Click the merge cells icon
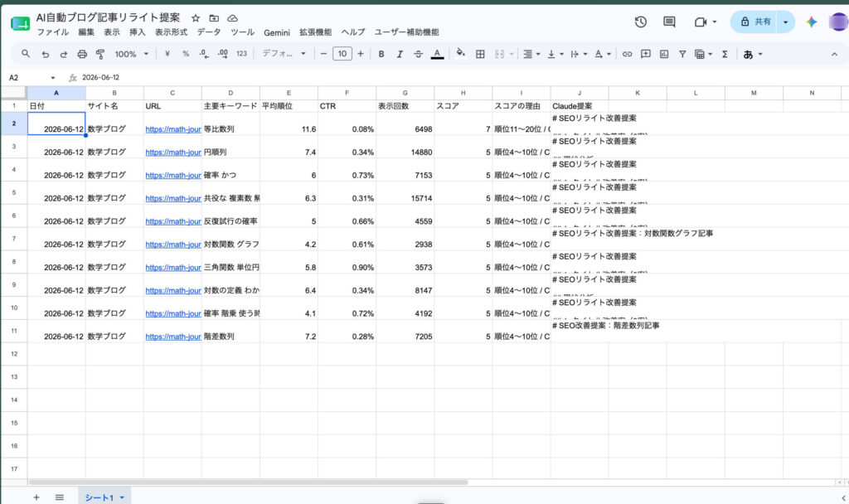849x504 pixels. tap(499, 54)
